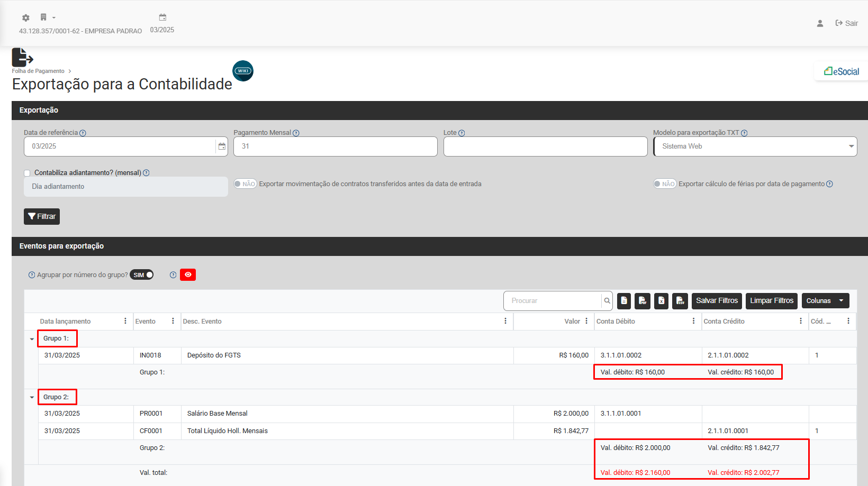Open the Evento column menu

(x=173, y=321)
